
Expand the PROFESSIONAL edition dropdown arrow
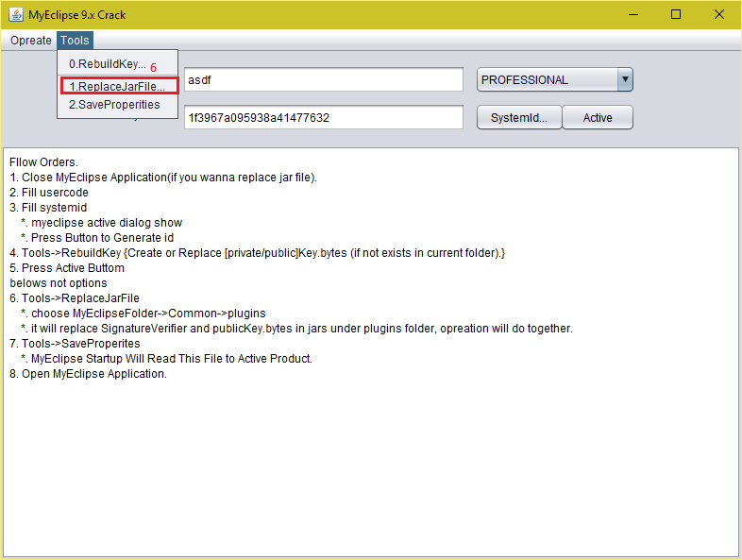point(625,79)
